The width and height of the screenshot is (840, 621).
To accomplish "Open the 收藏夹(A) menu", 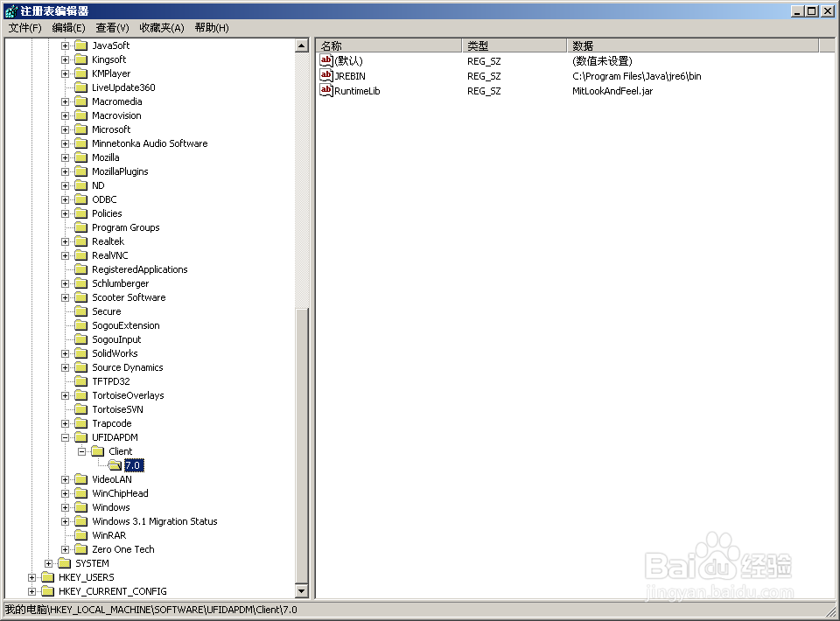I will coord(162,28).
